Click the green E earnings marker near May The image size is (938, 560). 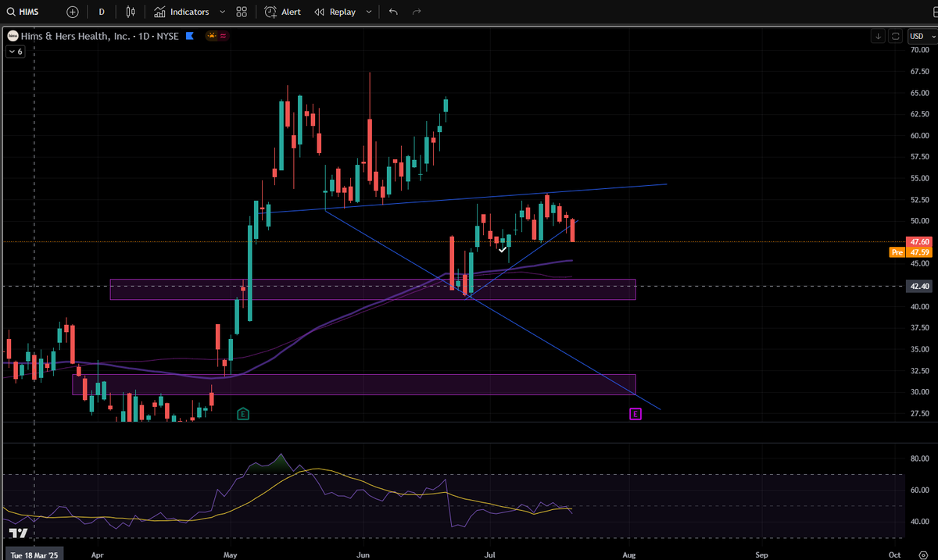[244, 413]
